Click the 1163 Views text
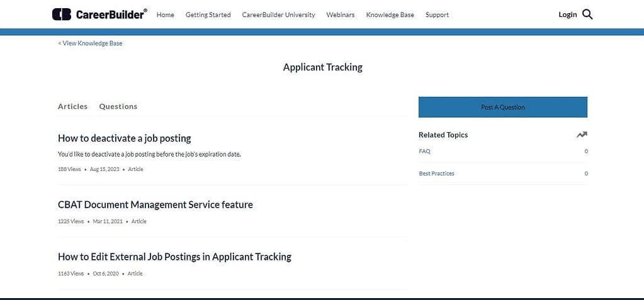The image size is (644, 300). coord(71,274)
